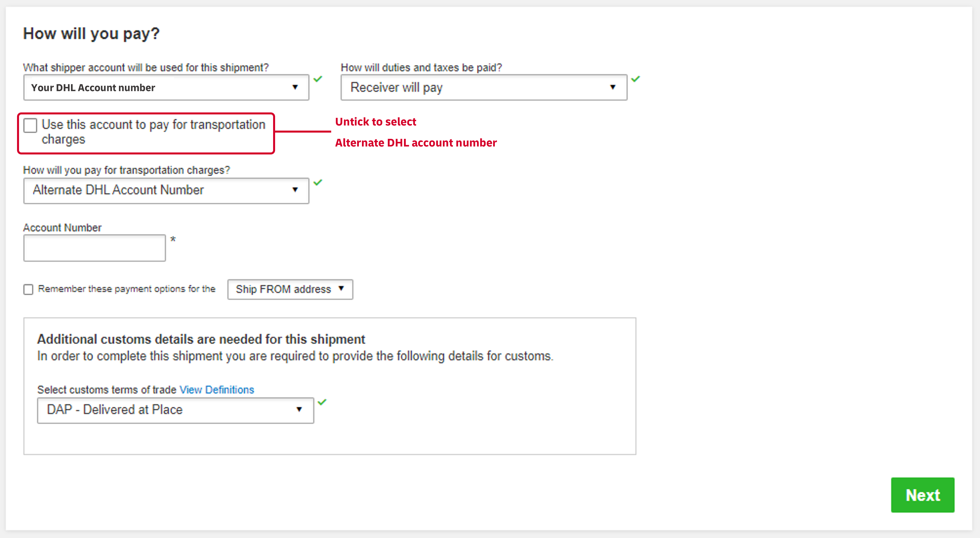Image resolution: width=980 pixels, height=538 pixels.
Task: Open the shipper account dropdown
Action: point(166,87)
